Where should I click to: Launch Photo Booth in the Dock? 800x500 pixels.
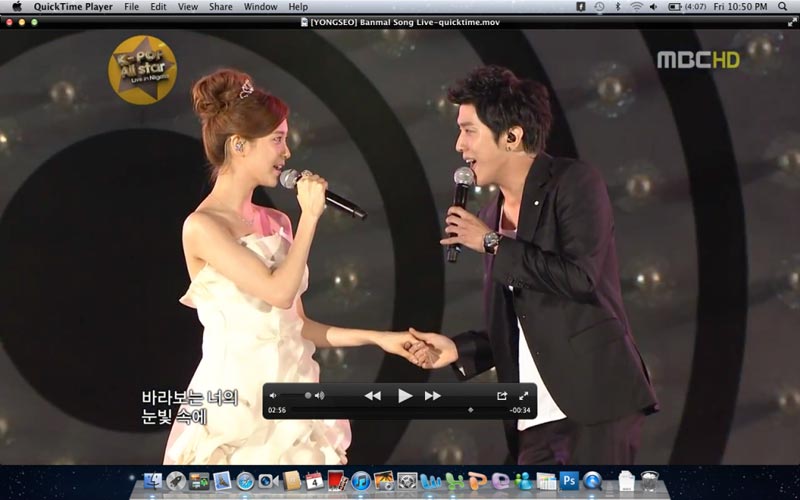pos(337,481)
